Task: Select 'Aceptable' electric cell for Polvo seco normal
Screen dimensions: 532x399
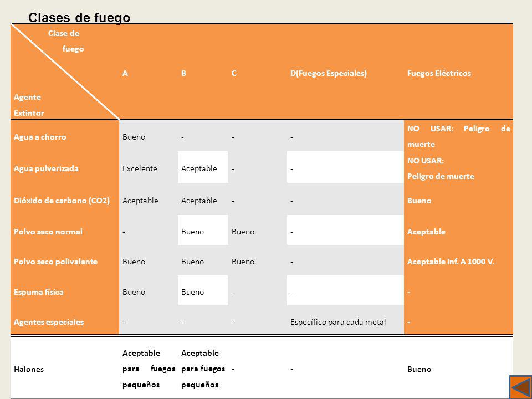Action: 426,232
